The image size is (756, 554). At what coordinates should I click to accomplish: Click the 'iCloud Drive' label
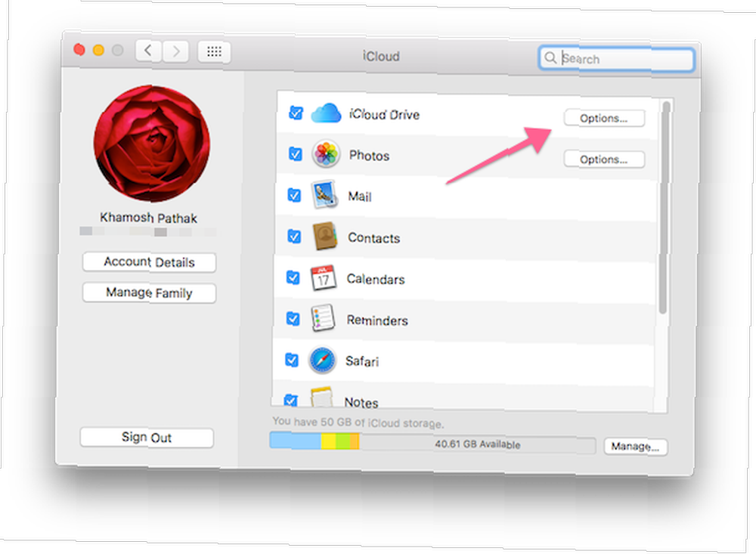pos(384,115)
